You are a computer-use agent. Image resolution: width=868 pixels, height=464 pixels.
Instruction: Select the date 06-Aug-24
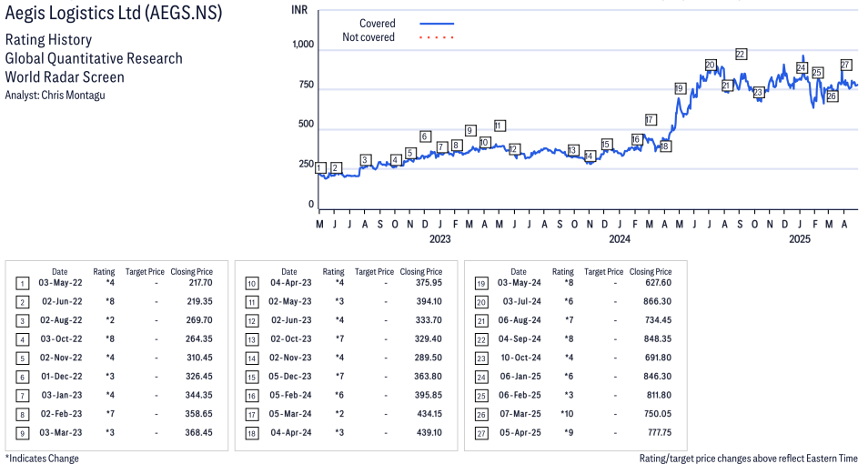(x=520, y=320)
